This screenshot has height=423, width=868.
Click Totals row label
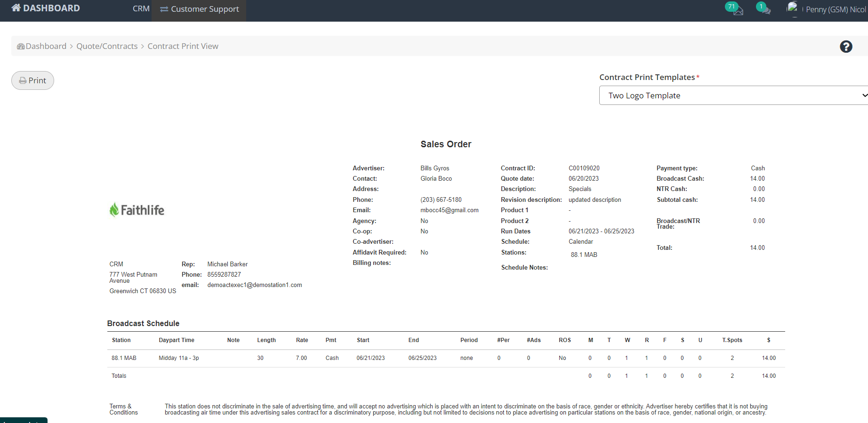(119, 376)
